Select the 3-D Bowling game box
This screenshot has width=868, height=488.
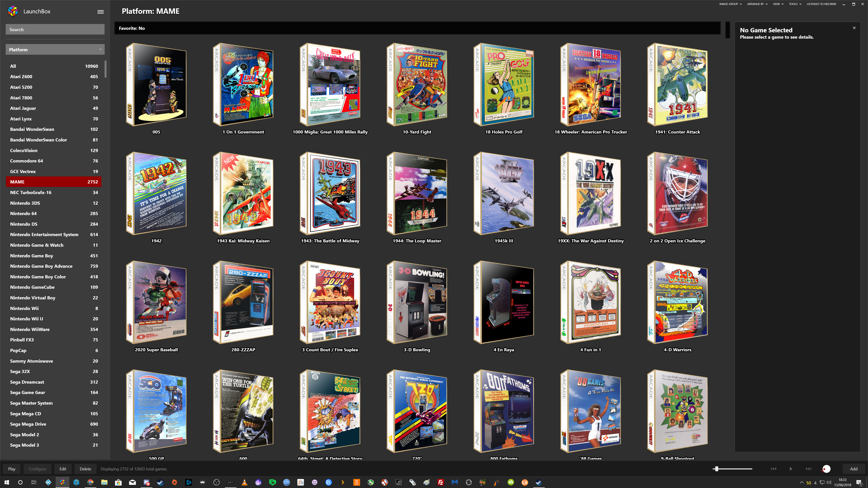pyautogui.click(x=417, y=302)
